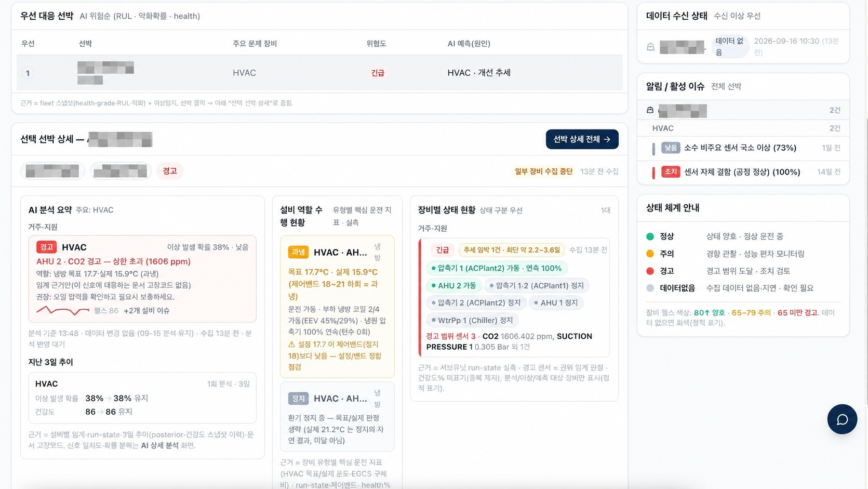Click 일부 장비 수집 중단 notice
The image size is (868, 489).
pos(543,171)
